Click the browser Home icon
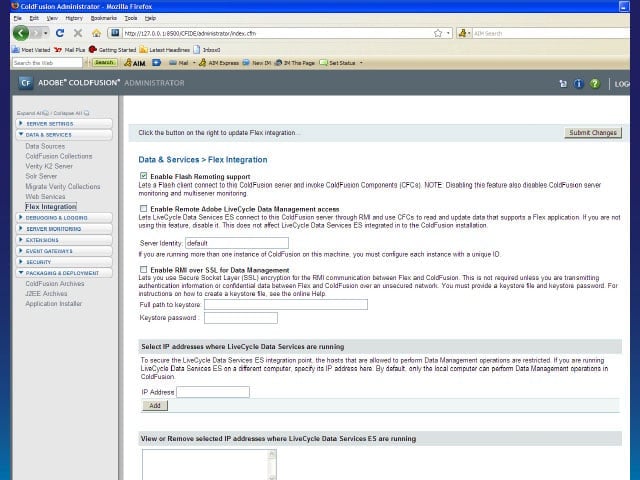 tap(96, 33)
